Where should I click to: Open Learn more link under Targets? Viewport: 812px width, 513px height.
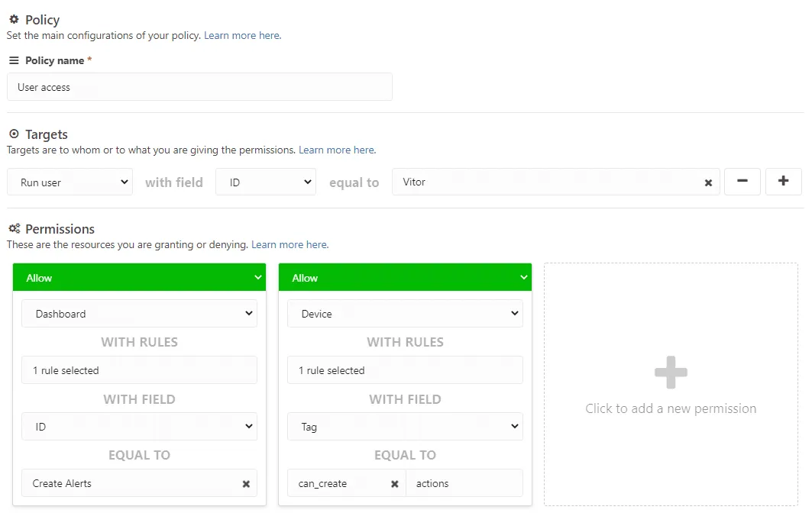(x=337, y=150)
